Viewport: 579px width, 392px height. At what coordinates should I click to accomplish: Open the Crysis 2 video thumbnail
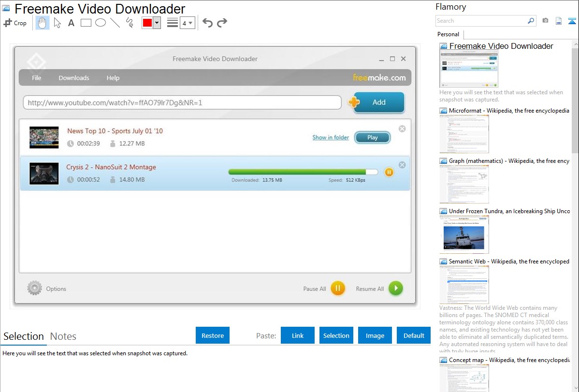[44, 174]
